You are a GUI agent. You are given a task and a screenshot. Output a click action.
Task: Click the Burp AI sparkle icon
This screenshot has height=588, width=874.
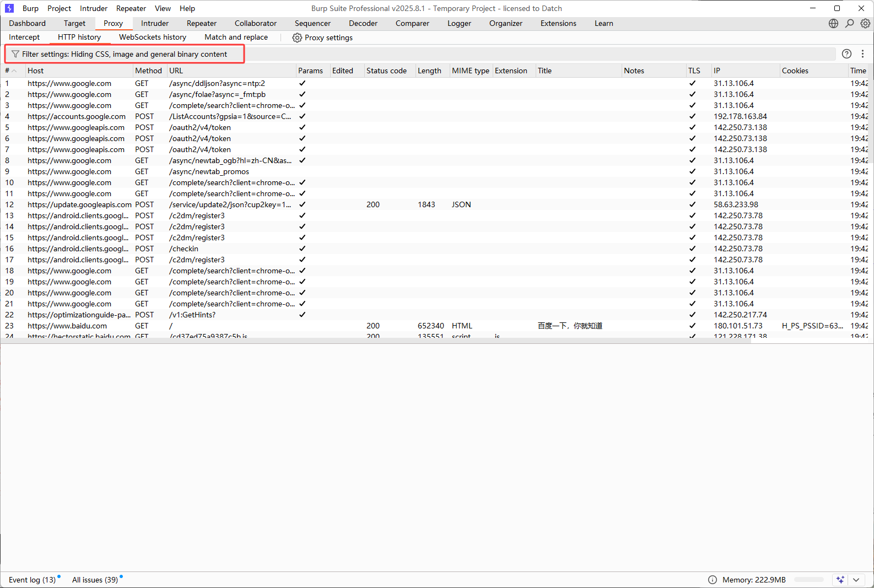840,580
